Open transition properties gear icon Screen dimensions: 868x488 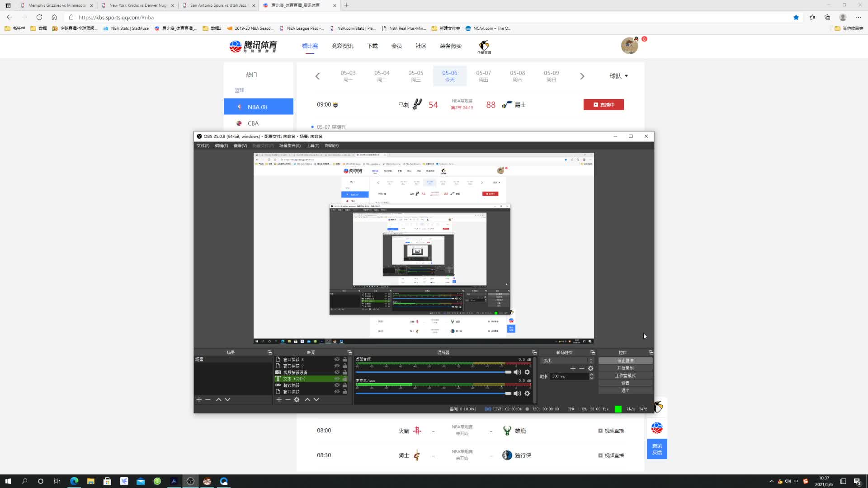click(590, 368)
